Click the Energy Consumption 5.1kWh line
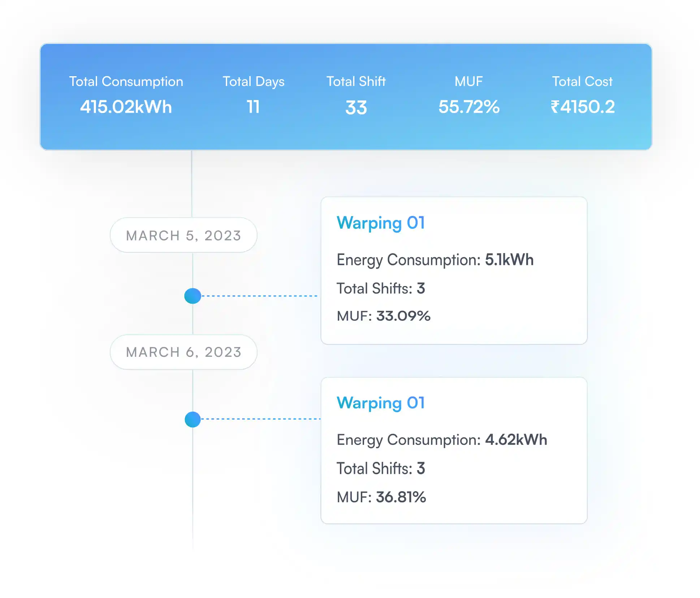Image resolution: width=700 pixels, height=598 pixels. tap(435, 260)
